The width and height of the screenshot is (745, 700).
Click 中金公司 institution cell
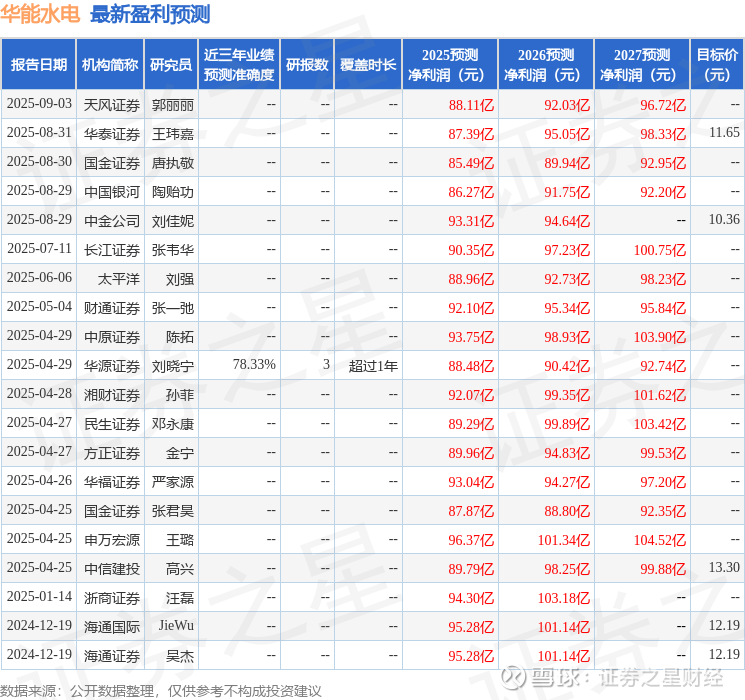(x=112, y=221)
